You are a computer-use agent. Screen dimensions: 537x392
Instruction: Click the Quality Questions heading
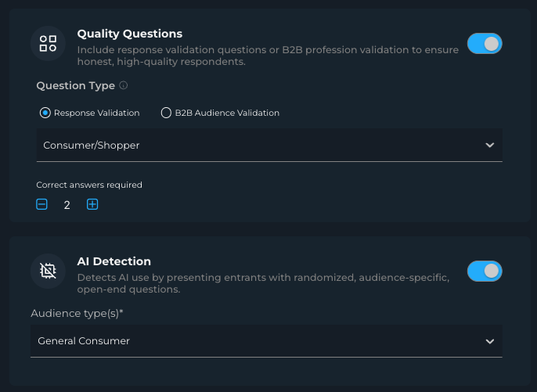click(130, 34)
